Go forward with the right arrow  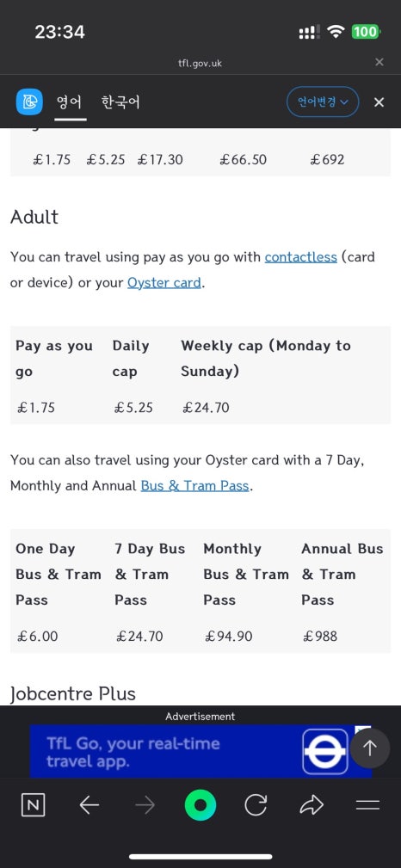[145, 805]
